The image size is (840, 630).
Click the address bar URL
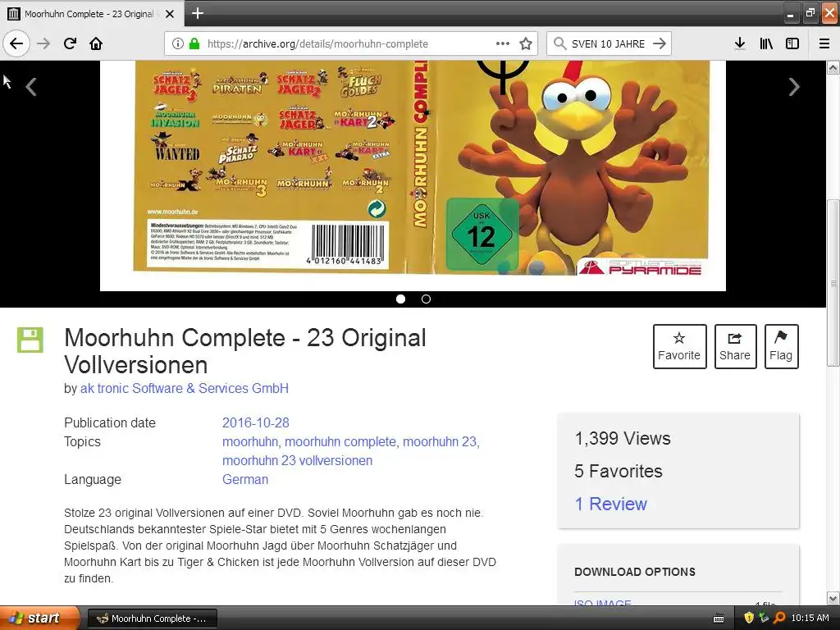pyautogui.click(x=317, y=44)
